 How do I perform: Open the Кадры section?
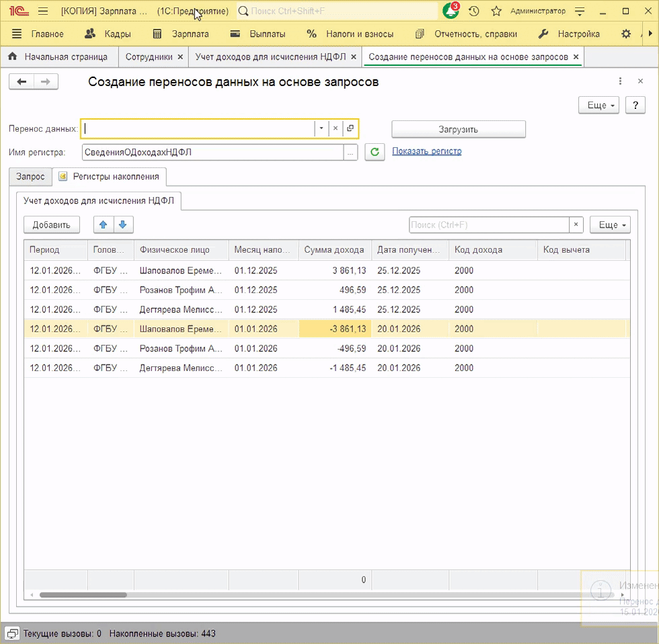click(x=108, y=34)
